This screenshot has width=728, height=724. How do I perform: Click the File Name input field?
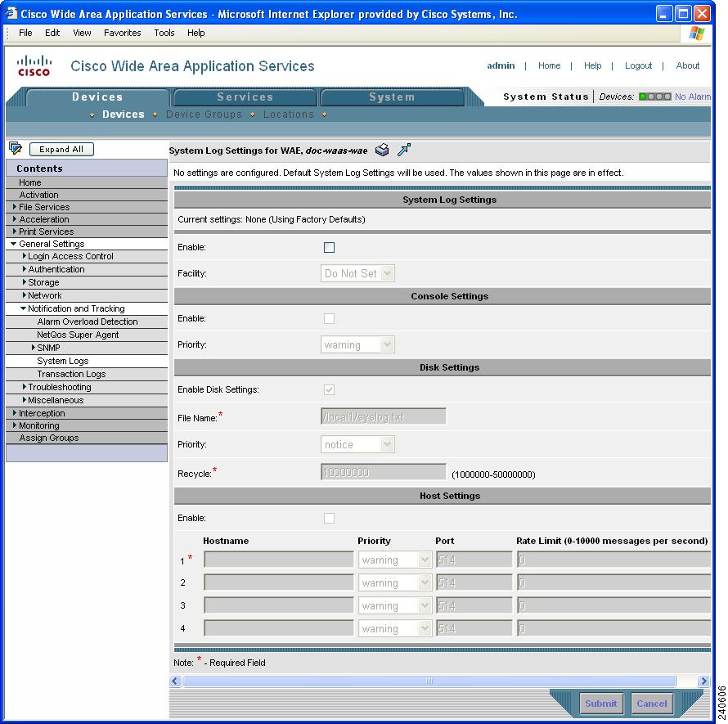[384, 416]
